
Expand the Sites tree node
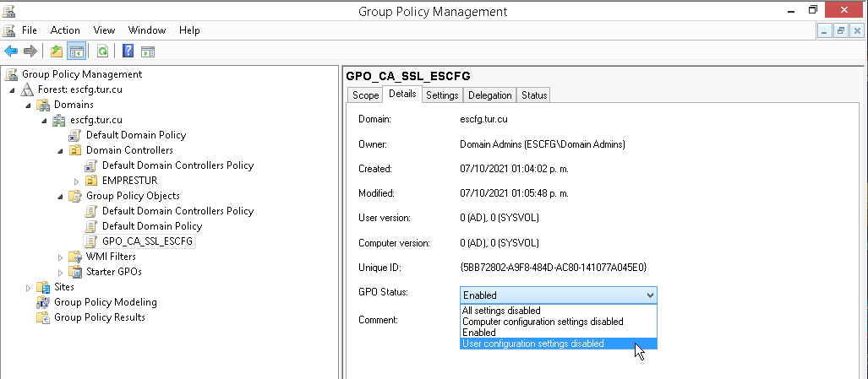(28, 287)
